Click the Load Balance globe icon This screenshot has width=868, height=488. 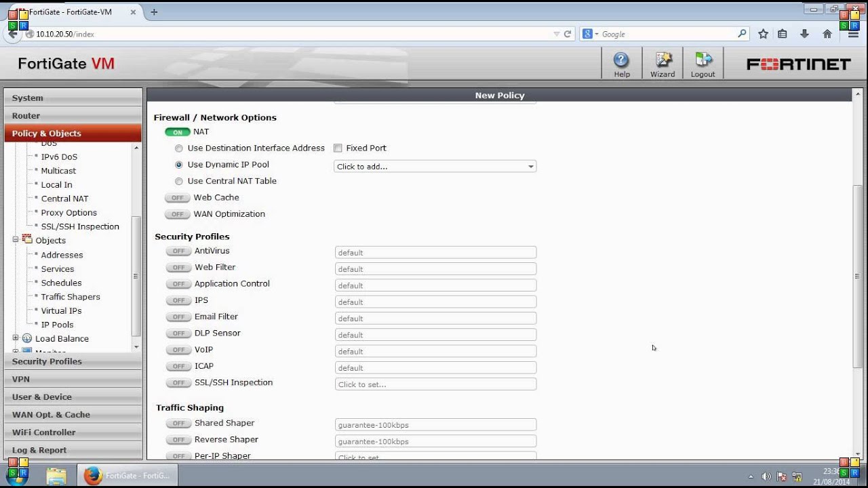tap(27, 338)
